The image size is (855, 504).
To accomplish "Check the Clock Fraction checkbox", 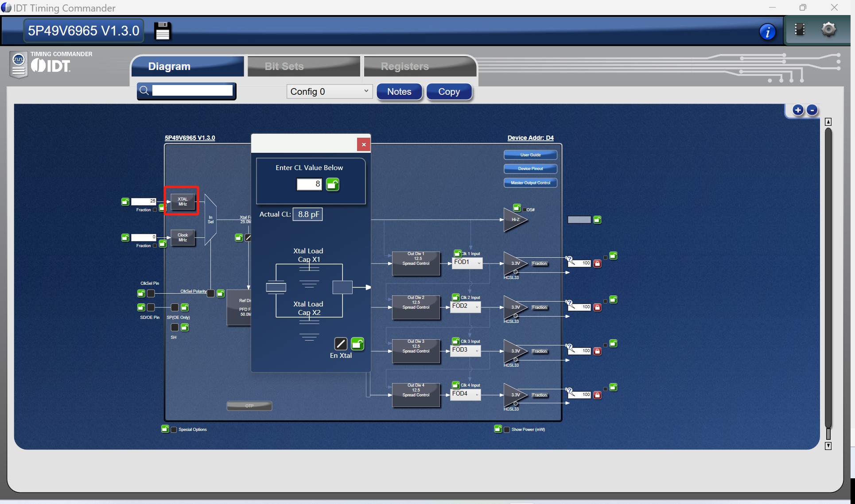I will tap(155, 246).
